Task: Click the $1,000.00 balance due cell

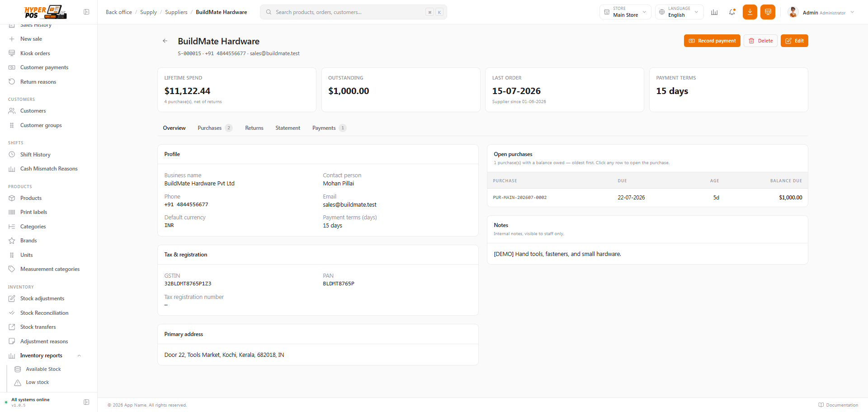Action: click(790, 198)
